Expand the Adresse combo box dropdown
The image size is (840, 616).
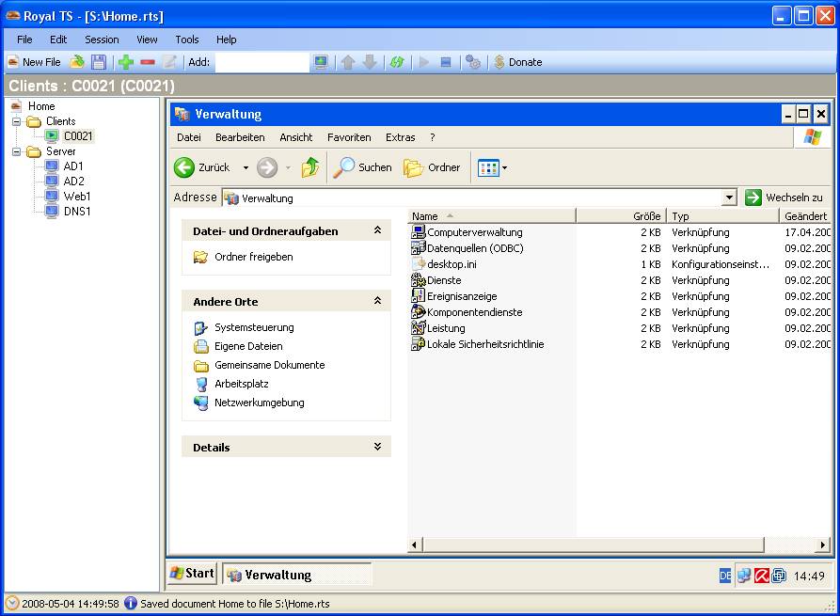[729, 197]
